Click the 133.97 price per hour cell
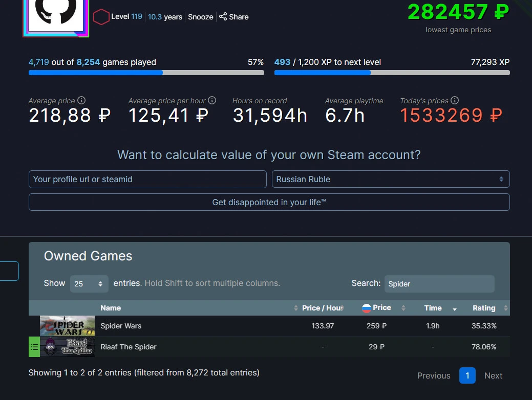 323,326
